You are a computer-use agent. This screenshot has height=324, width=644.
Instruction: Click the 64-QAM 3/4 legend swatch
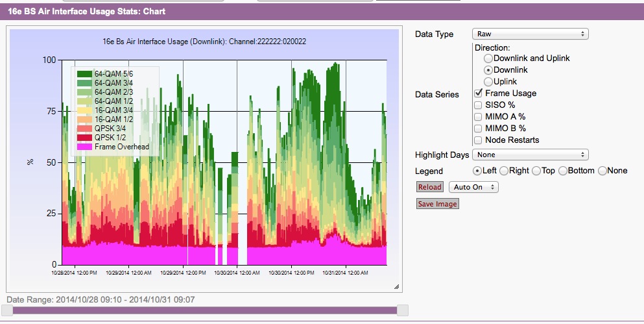coord(84,83)
